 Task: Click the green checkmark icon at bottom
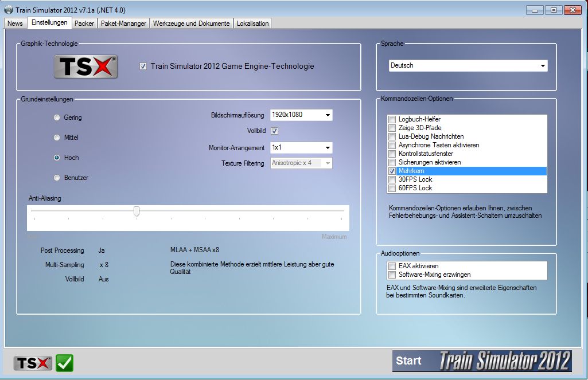[x=64, y=363]
